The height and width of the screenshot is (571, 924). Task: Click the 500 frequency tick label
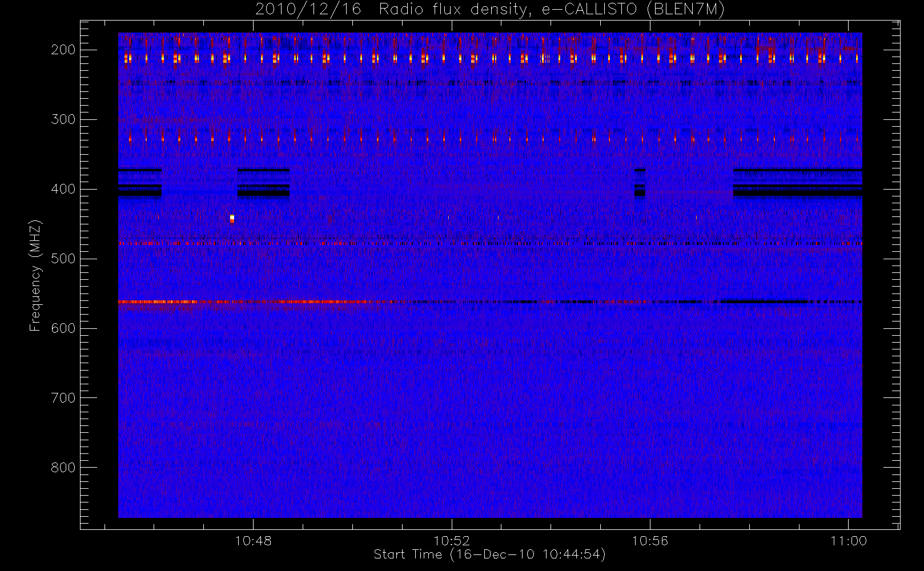(x=63, y=259)
